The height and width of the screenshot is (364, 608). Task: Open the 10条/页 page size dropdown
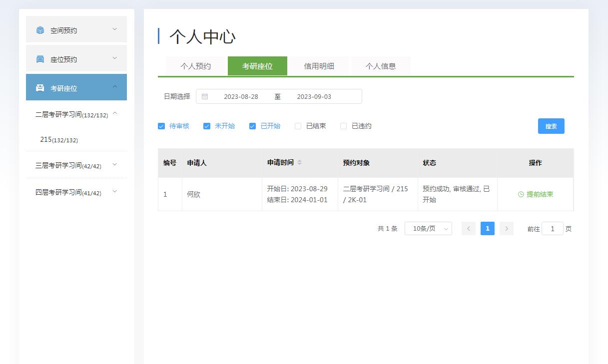coord(428,229)
